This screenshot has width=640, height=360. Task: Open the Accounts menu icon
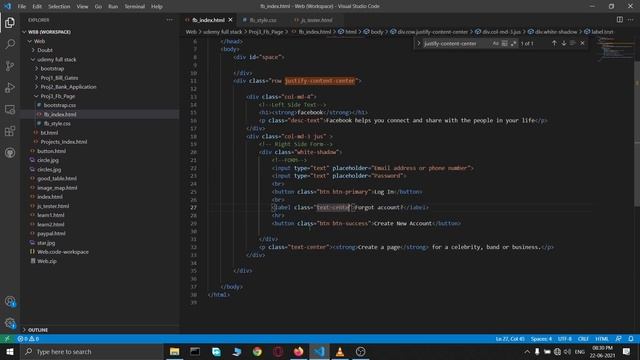pos(10,302)
